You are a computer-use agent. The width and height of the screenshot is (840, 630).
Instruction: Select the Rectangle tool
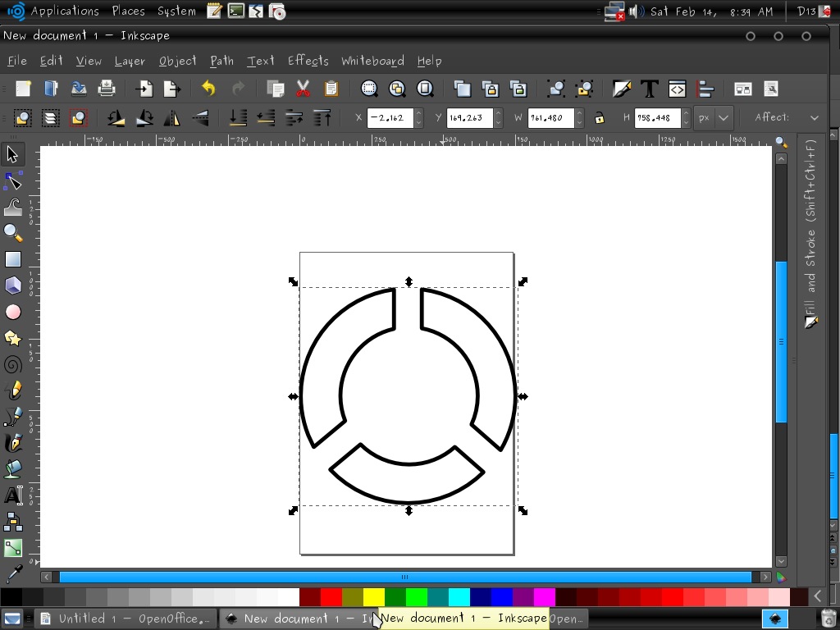coord(11,258)
